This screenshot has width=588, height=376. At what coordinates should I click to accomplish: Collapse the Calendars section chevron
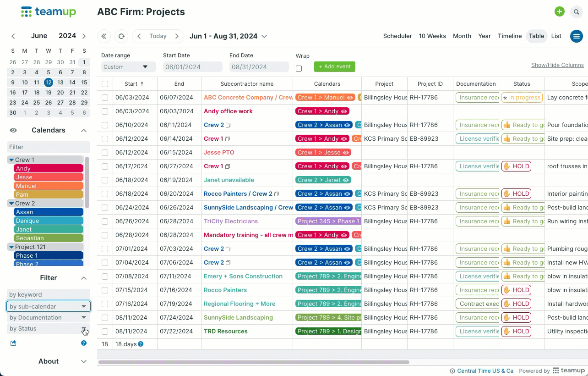tap(84, 130)
